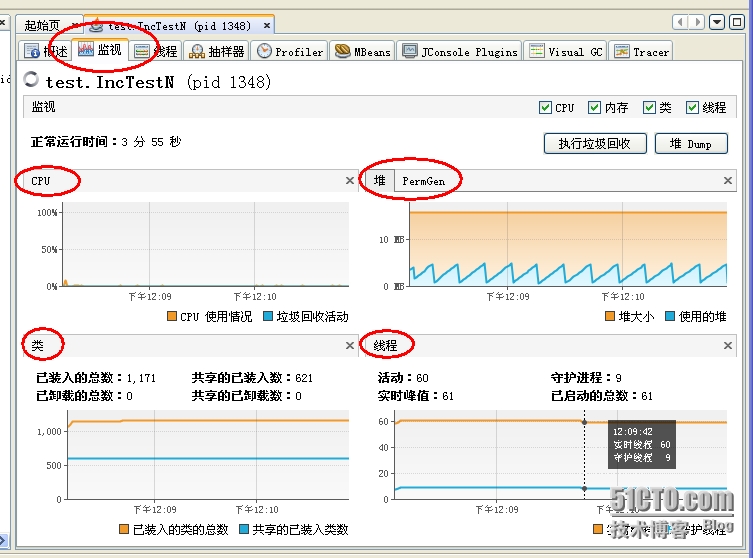Switch to the PermGen sub-tab

click(x=424, y=181)
